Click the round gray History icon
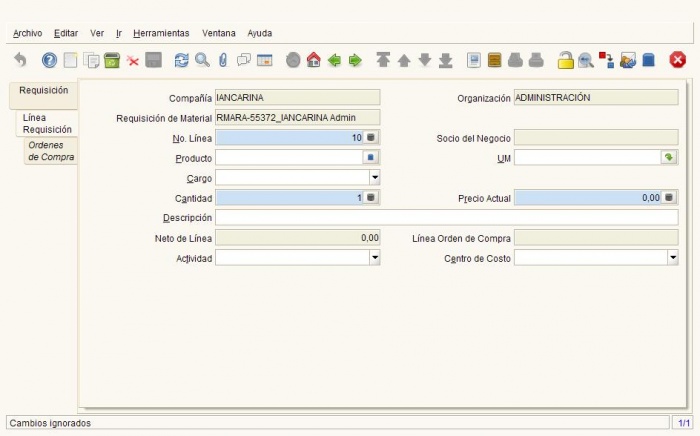 [x=293, y=60]
